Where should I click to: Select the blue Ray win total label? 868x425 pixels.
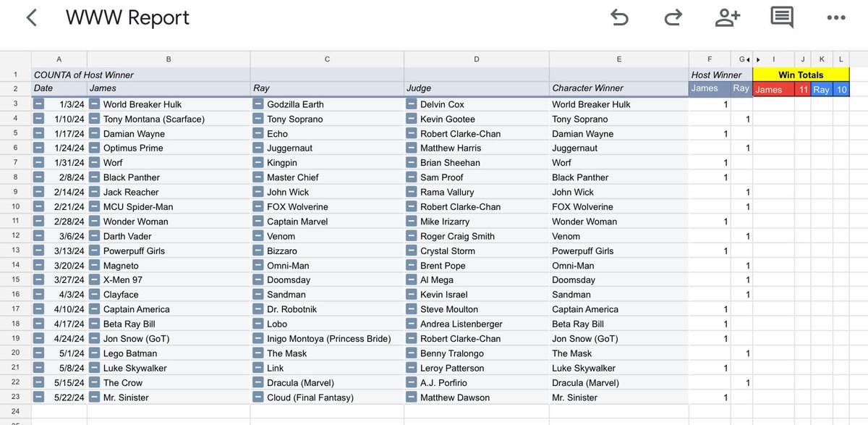click(x=822, y=90)
